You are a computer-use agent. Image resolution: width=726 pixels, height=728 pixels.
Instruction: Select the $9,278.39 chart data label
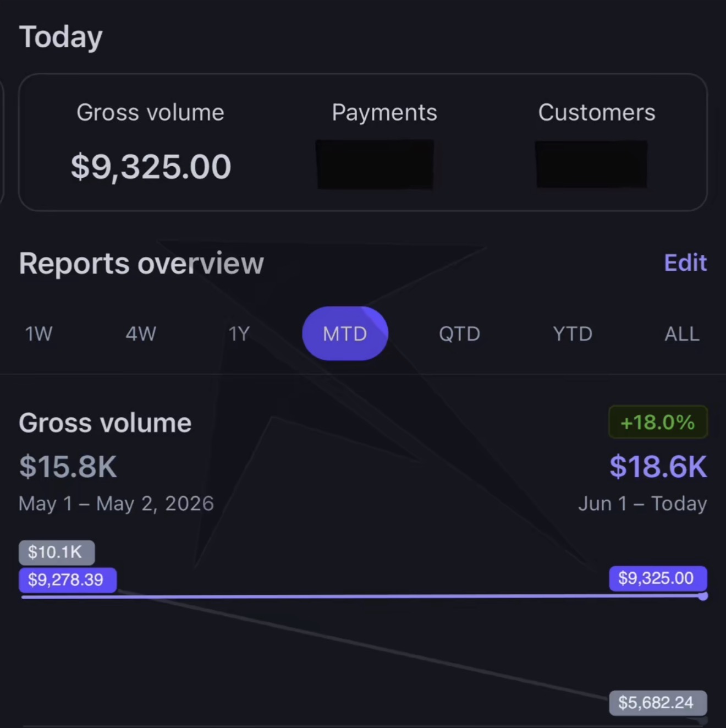click(68, 580)
